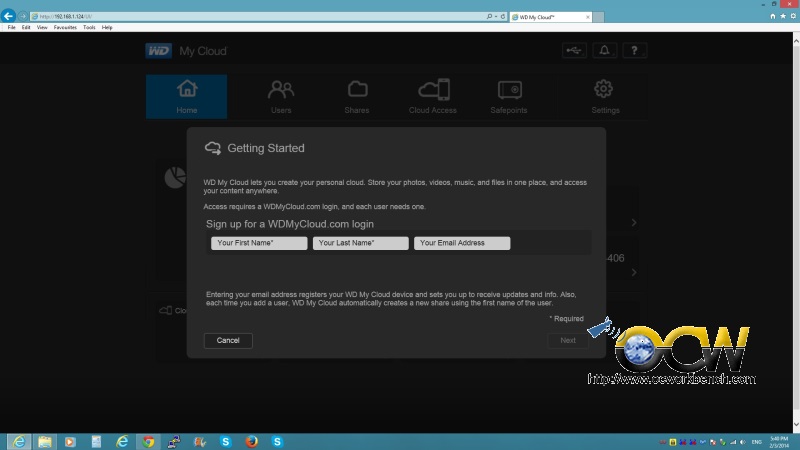
Task: Click the browser refresh icon
Action: coord(503,16)
